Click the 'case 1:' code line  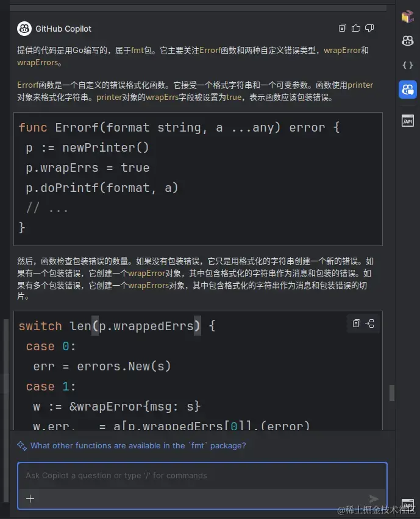click(x=51, y=387)
